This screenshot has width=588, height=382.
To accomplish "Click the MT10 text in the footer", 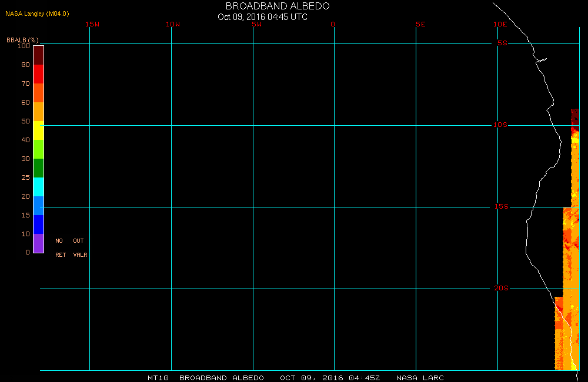I will 158,378.
